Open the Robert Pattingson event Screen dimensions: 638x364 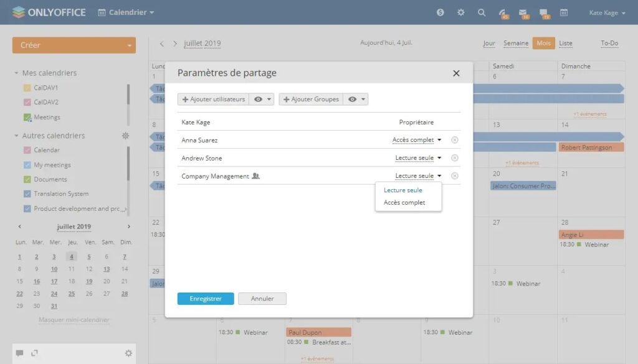pos(591,147)
